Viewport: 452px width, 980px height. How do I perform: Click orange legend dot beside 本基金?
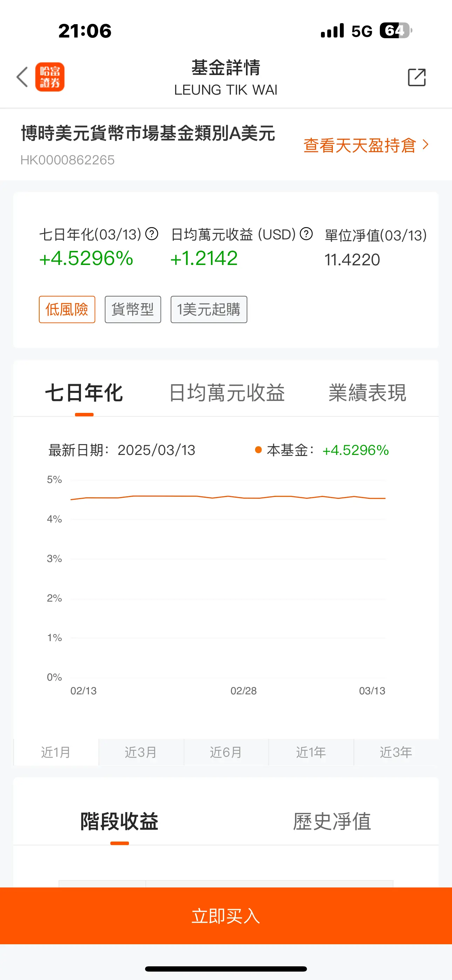click(x=258, y=450)
